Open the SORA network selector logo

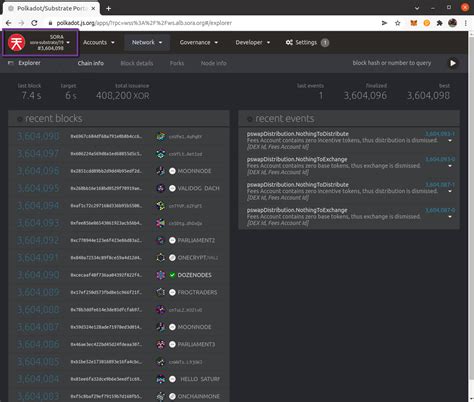point(16,43)
